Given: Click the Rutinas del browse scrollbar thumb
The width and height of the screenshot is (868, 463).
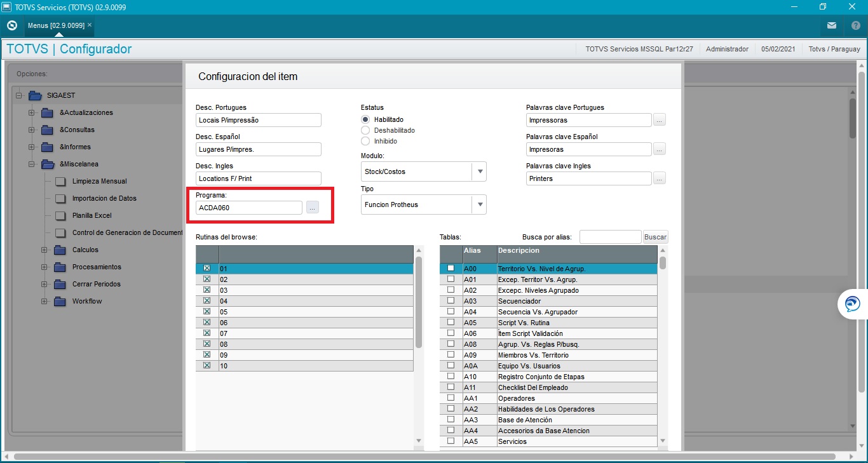Looking at the screenshot, I should [x=419, y=302].
